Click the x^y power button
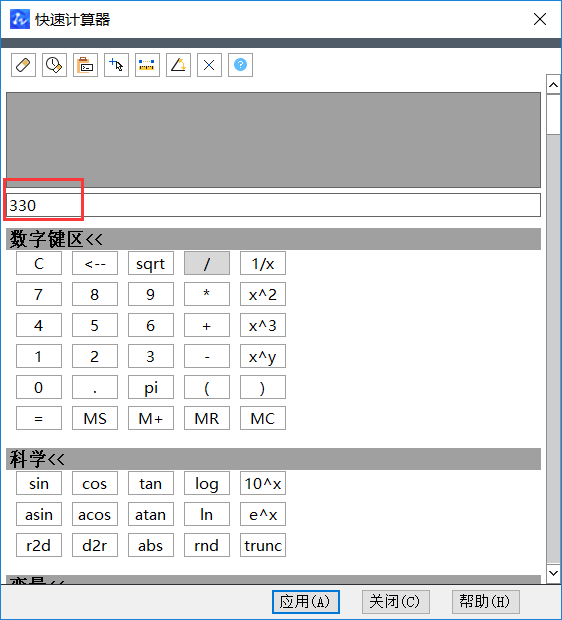The image size is (562, 620). click(263, 356)
